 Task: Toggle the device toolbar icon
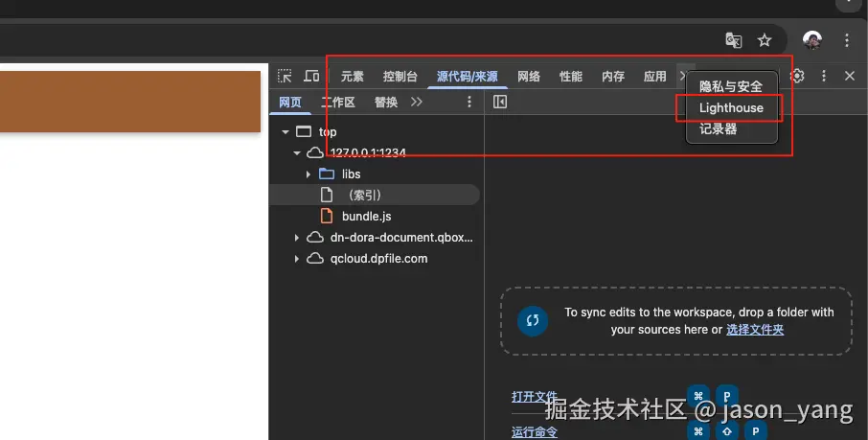(x=311, y=76)
